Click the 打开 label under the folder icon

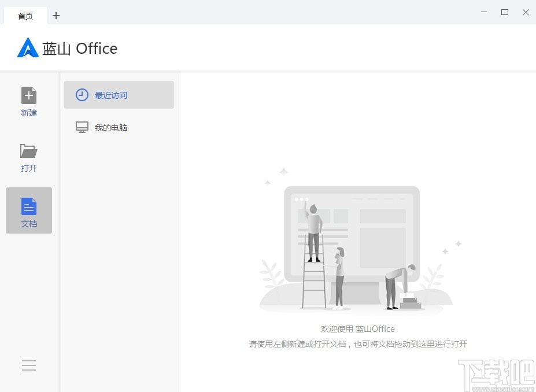(x=28, y=168)
